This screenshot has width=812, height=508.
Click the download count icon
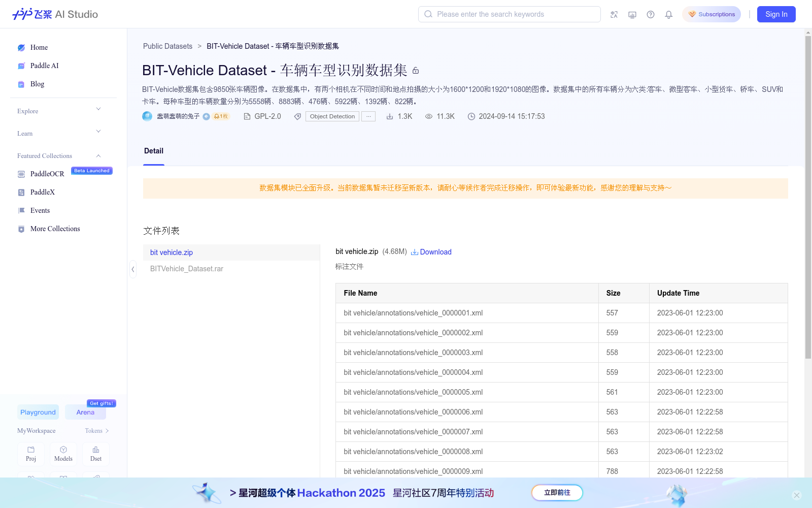pyautogui.click(x=390, y=116)
